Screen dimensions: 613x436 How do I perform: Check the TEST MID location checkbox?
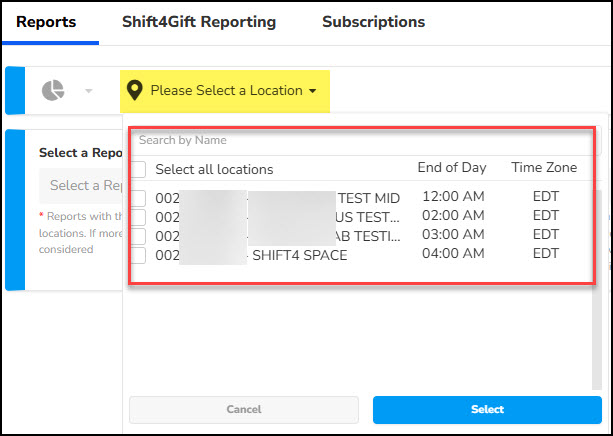pos(138,198)
